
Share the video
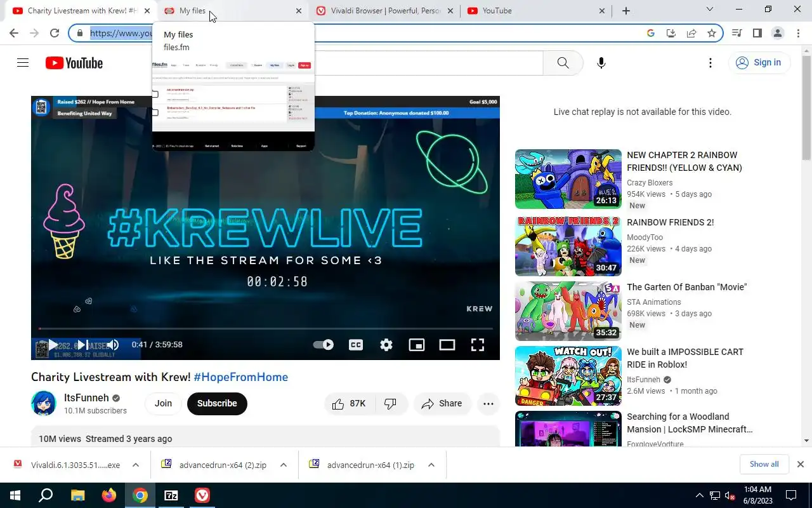[x=442, y=403]
